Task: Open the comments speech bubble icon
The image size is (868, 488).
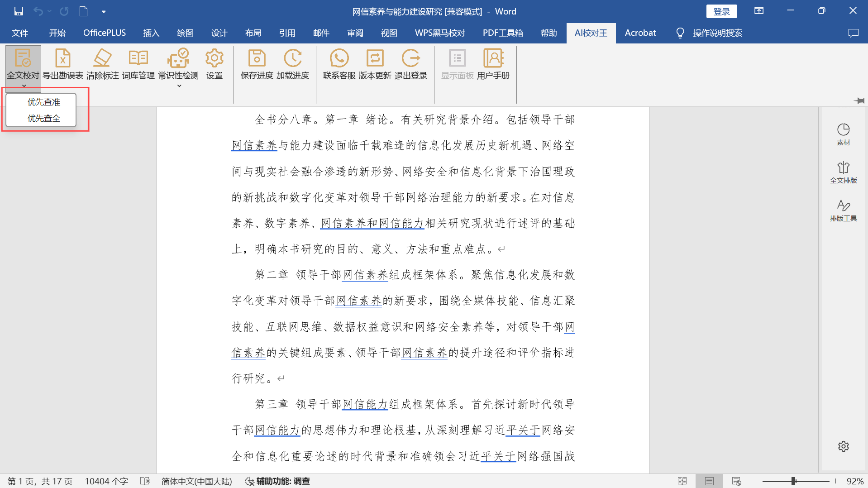Action: tap(853, 33)
